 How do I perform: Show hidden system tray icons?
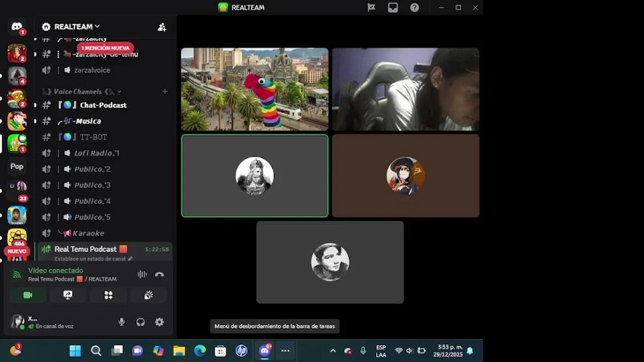333,351
